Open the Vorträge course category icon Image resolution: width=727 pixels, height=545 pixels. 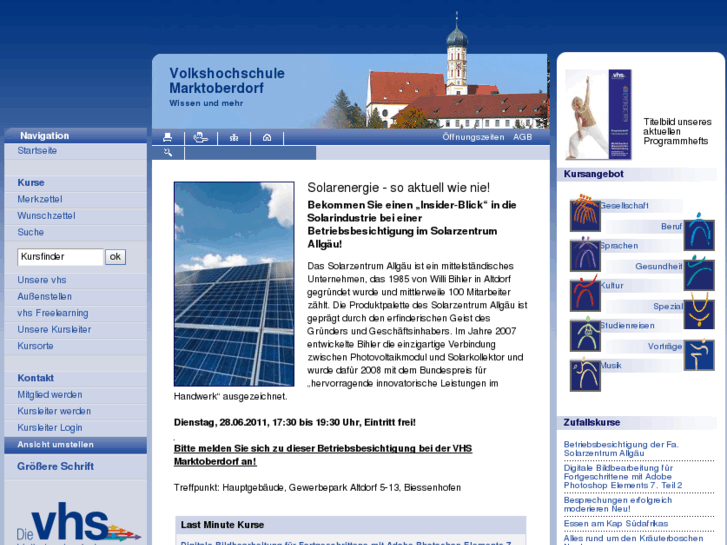[x=699, y=354]
